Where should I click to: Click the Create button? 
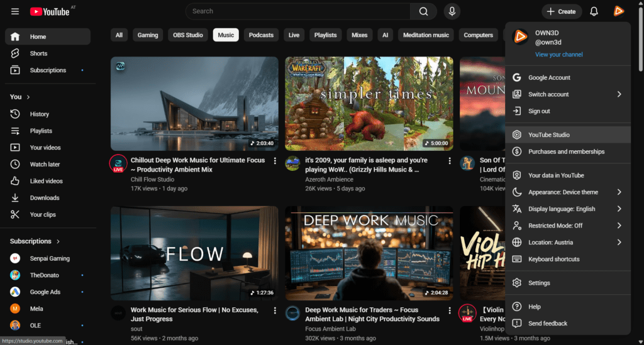point(561,11)
